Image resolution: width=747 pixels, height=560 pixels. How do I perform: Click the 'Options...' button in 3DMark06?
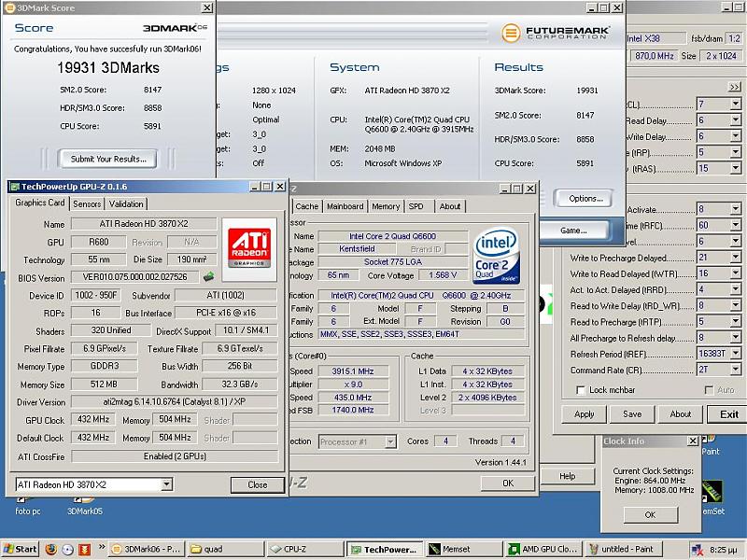(585, 199)
